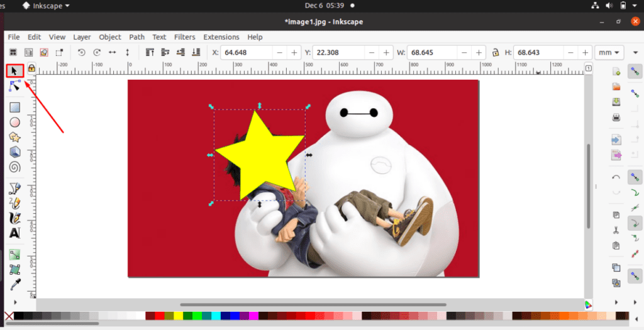Open the Inkscape app menu in top bar
Viewport: 644px width, 330px height.
coord(46,6)
